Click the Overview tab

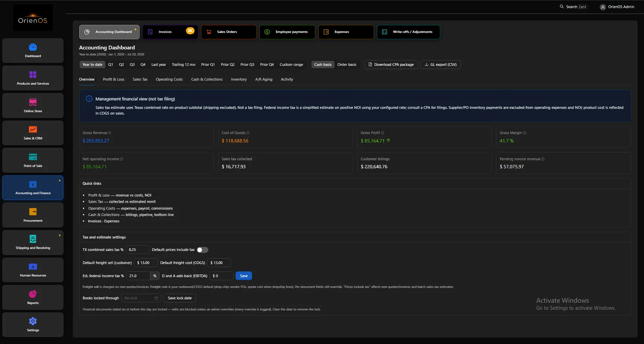87,79
